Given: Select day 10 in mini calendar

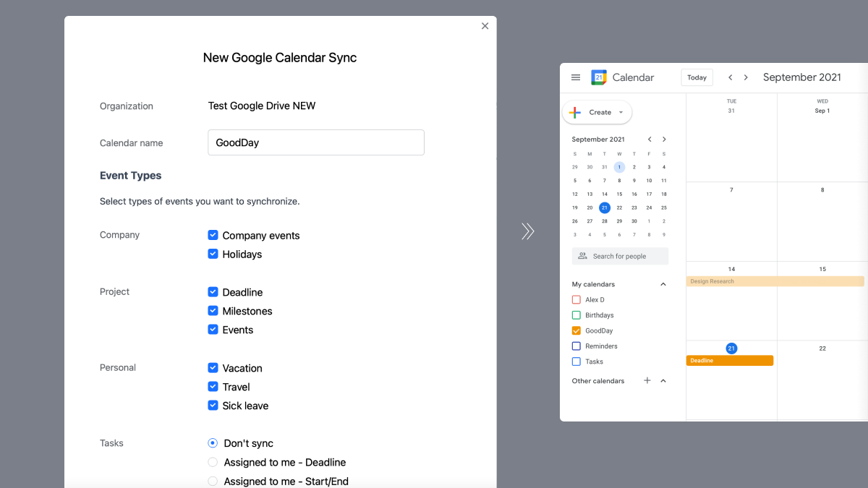Looking at the screenshot, I should [x=649, y=181].
